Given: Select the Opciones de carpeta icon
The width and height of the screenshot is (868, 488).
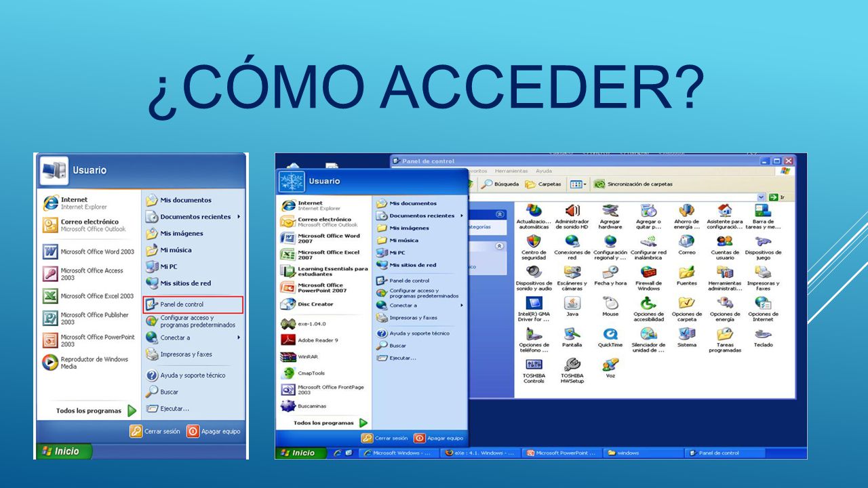Looking at the screenshot, I should point(687,308).
